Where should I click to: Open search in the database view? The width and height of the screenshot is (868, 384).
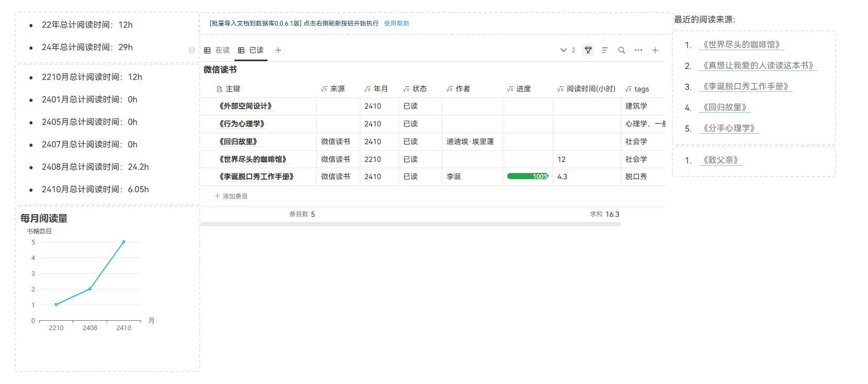point(622,50)
